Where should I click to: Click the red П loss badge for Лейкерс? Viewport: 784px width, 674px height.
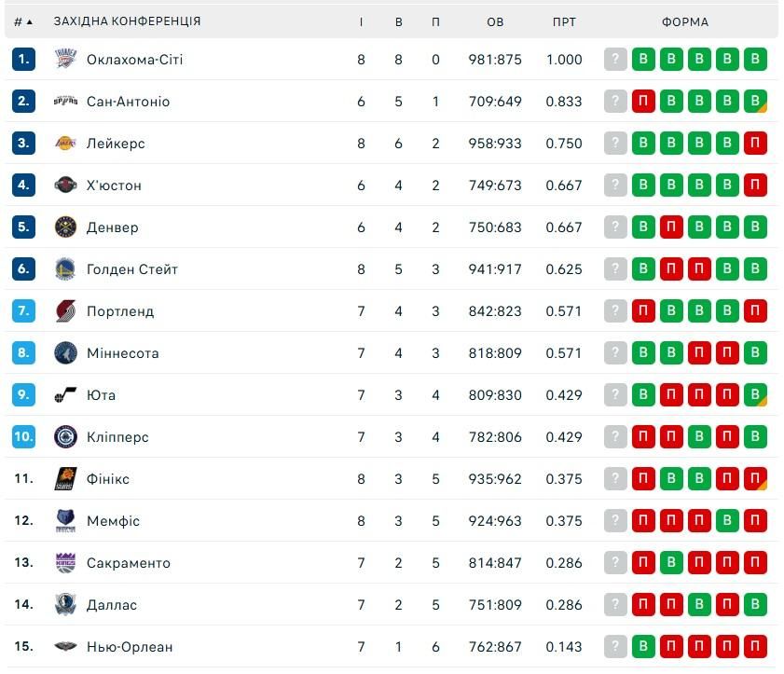coord(755,143)
